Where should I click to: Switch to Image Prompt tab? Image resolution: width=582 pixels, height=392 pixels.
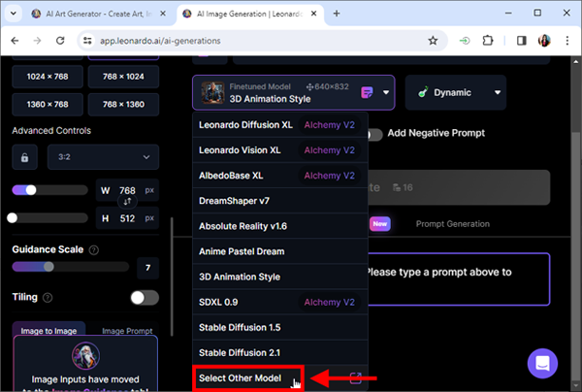click(127, 330)
